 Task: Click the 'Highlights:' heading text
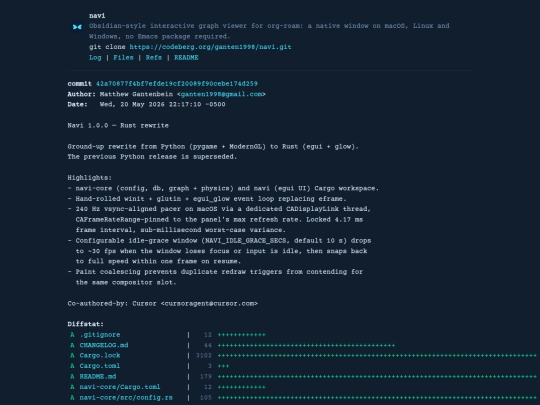90,178
